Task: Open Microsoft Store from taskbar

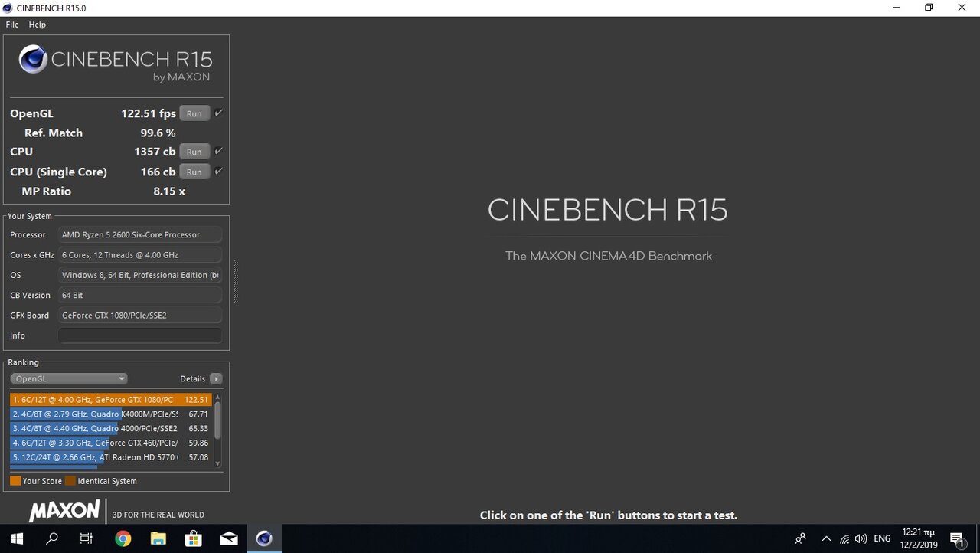Action: click(x=193, y=538)
